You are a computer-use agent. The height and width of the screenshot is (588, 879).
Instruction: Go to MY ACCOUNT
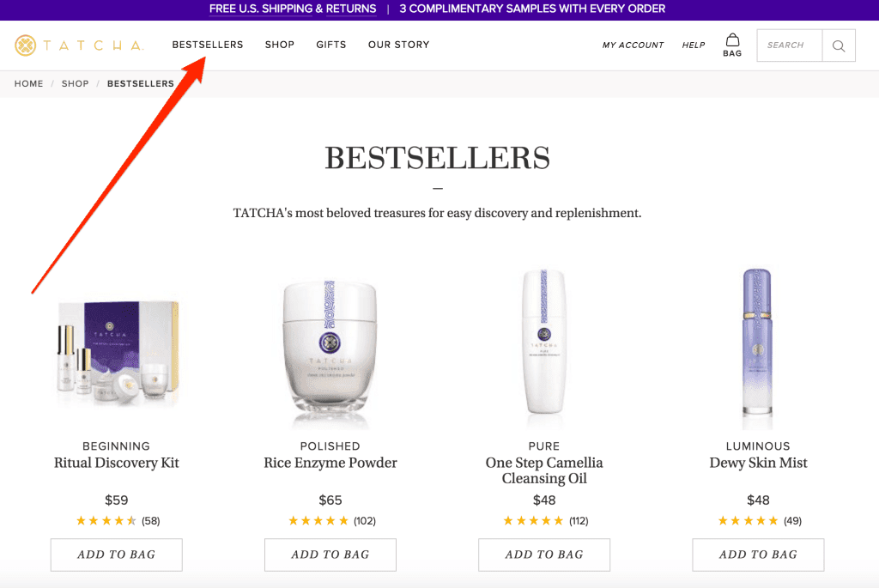(x=633, y=45)
